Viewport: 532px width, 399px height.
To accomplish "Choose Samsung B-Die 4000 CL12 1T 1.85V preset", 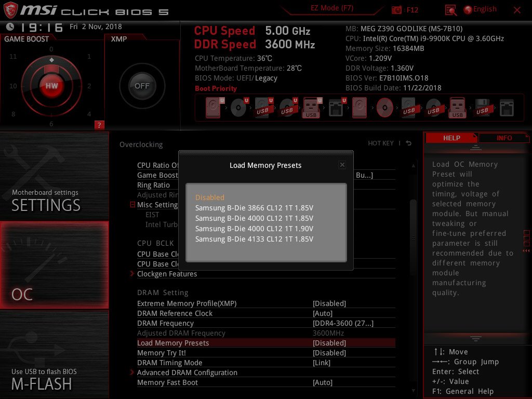I will (x=254, y=218).
